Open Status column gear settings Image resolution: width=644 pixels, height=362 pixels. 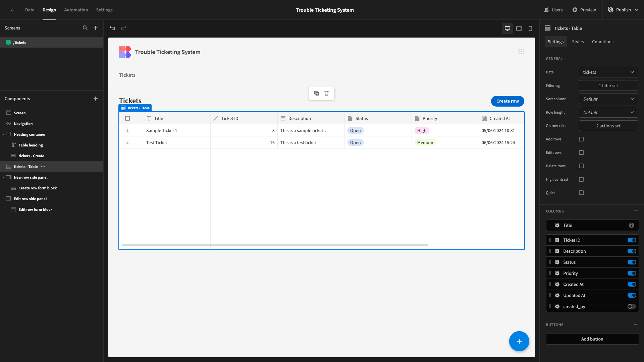tap(557, 262)
